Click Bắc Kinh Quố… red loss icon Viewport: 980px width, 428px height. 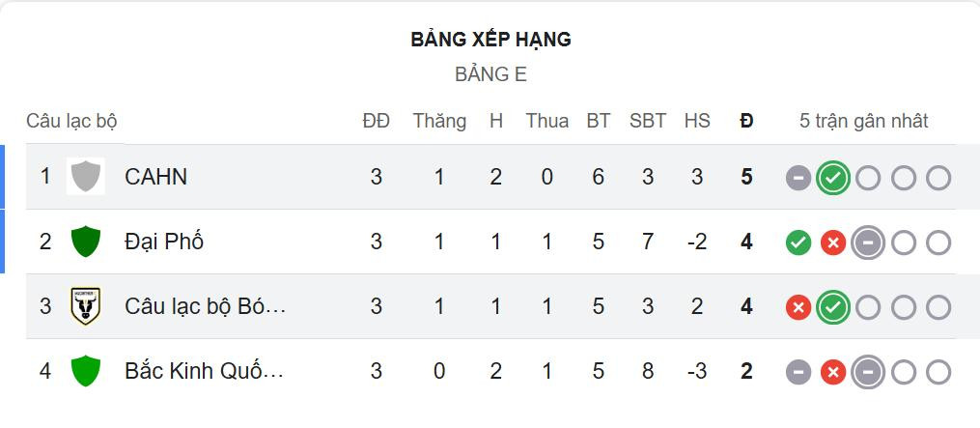point(832,372)
